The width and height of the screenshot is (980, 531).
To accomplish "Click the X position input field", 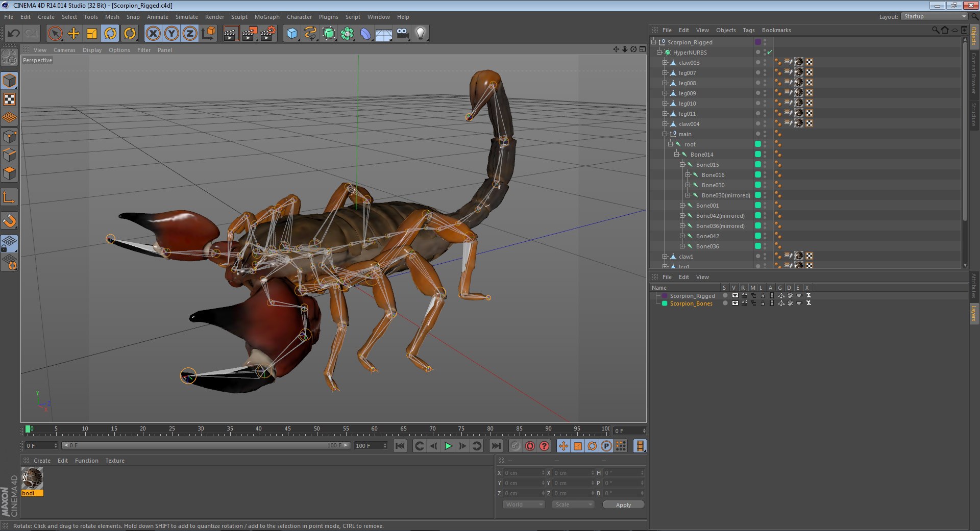I will coord(524,473).
